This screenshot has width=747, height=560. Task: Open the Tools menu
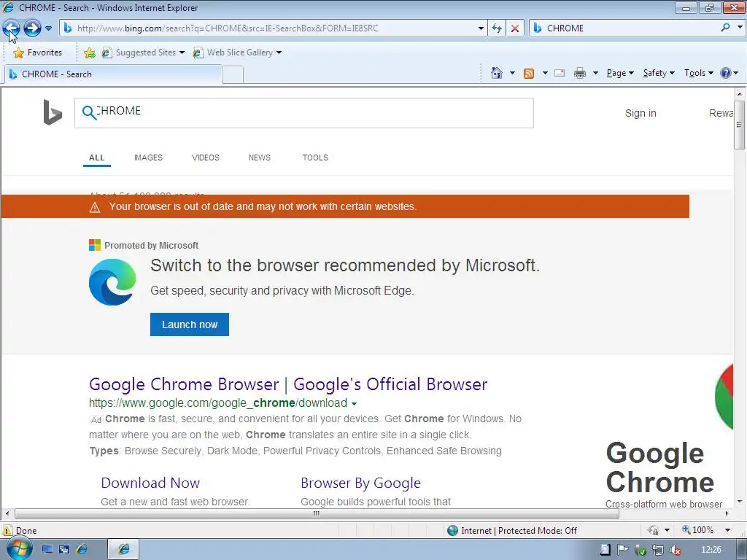(x=698, y=73)
